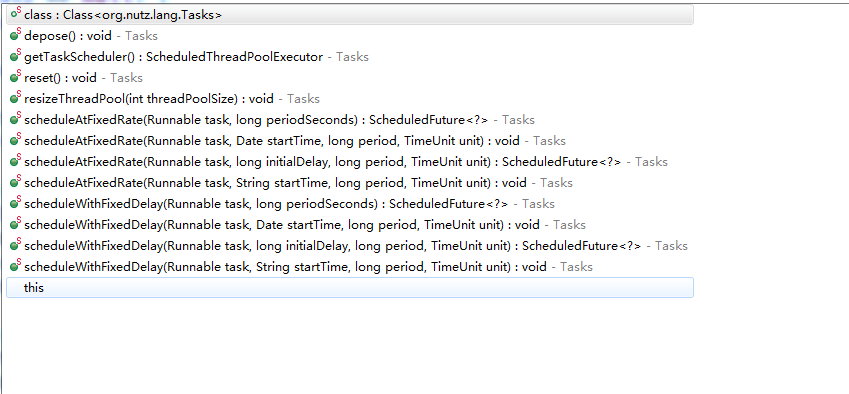Select the class : Class<org.nutz.lang.Tasks> proposal
Viewport: 849px width, 394px height.
coord(350,15)
